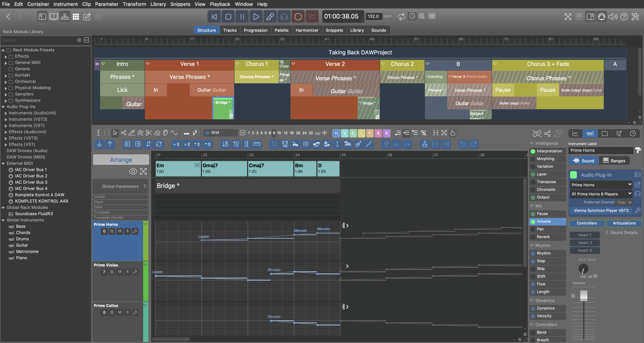Expand Global Parameters section
This screenshot has width=644, height=343.
click(x=145, y=186)
